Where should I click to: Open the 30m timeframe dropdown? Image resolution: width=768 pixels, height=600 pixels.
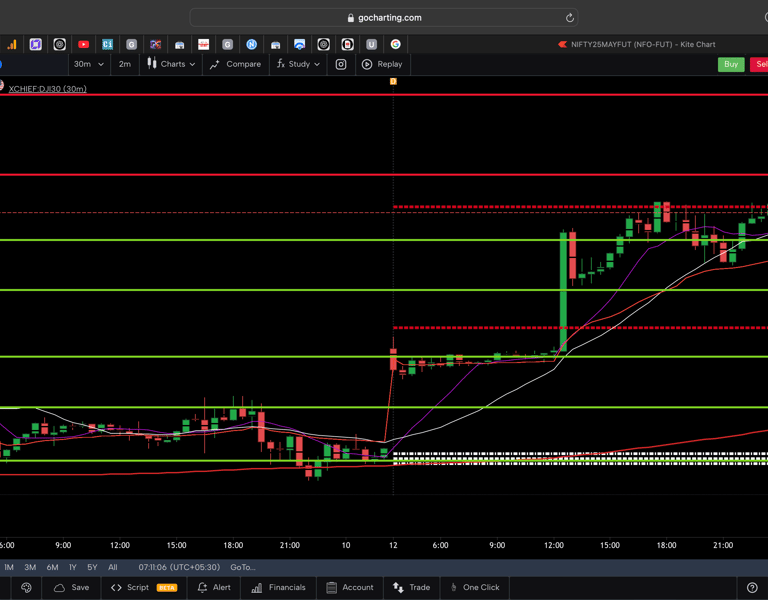coord(89,64)
